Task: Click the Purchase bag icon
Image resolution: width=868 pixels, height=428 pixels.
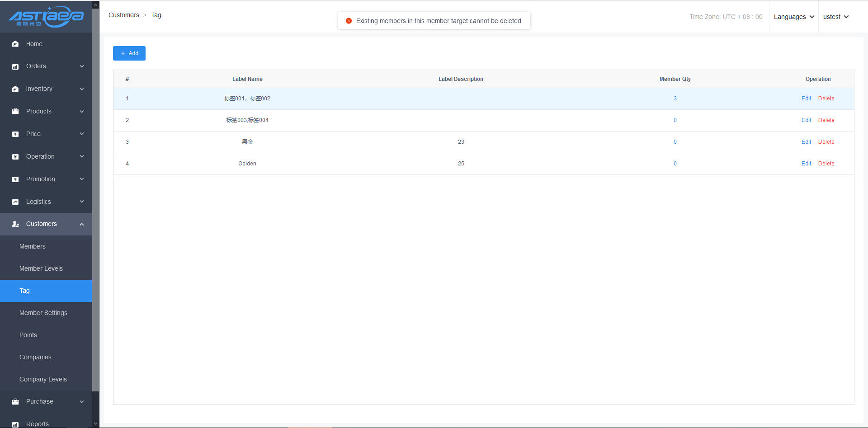Action: 15,402
